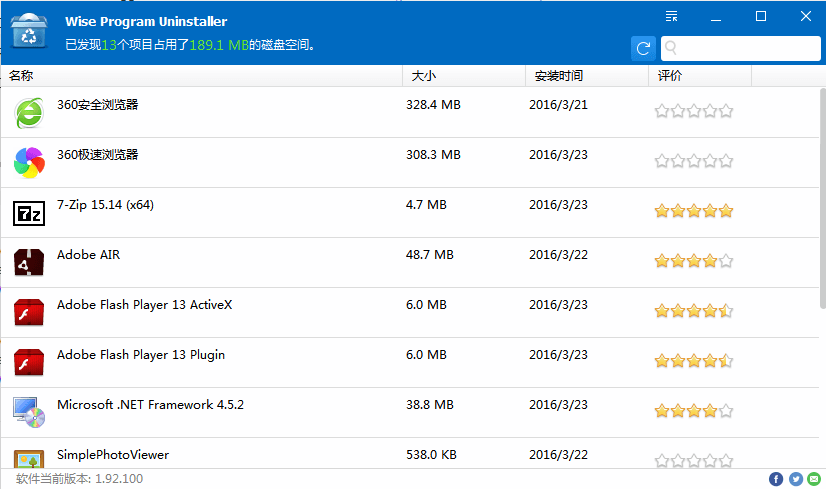Image resolution: width=826 pixels, height=489 pixels.
Task: Rate 360安全浏览器 using its stars
Action: pyautogui.click(x=694, y=111)
